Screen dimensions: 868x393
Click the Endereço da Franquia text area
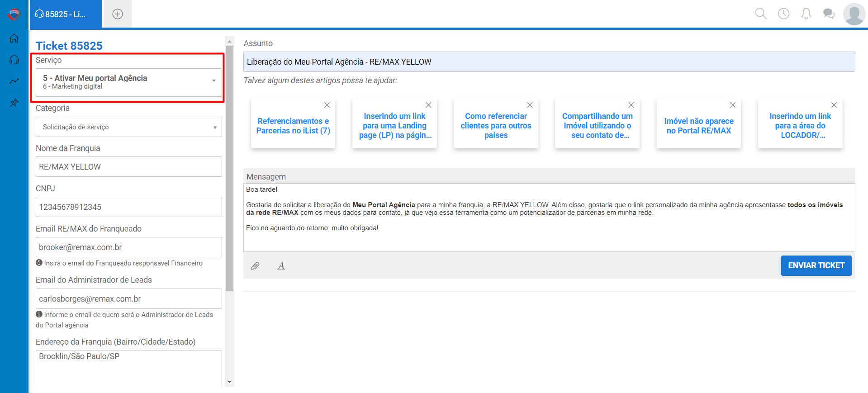click(x=129, y=369)
